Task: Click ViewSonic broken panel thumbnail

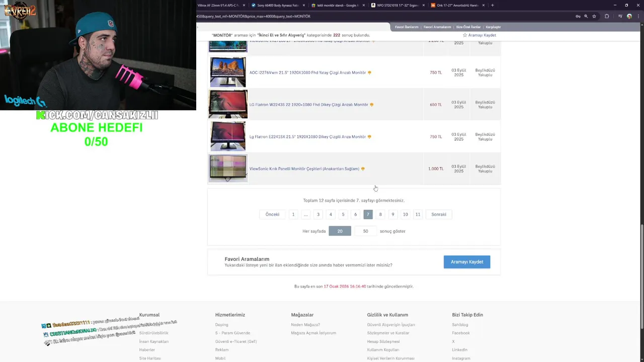Action: click(228, 168)
